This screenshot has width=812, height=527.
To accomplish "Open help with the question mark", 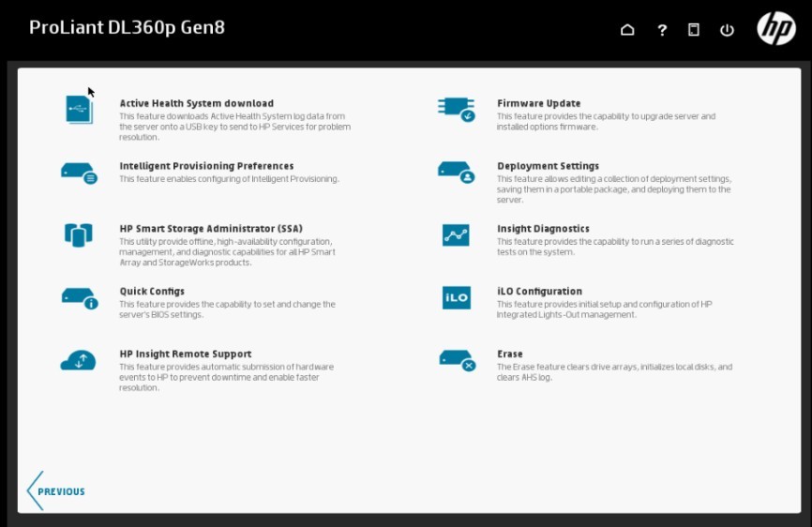I will tap(662, 30).
